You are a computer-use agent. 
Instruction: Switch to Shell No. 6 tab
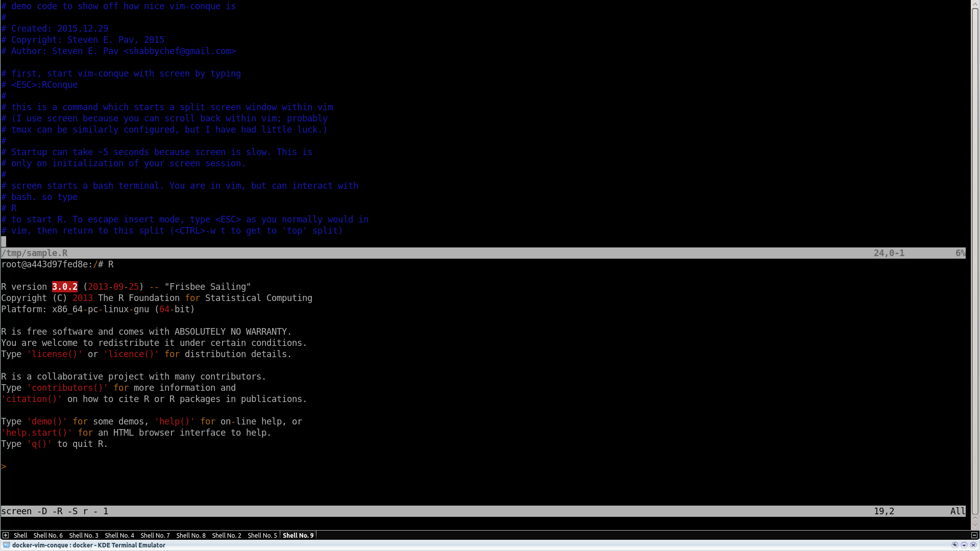(48, 535)
